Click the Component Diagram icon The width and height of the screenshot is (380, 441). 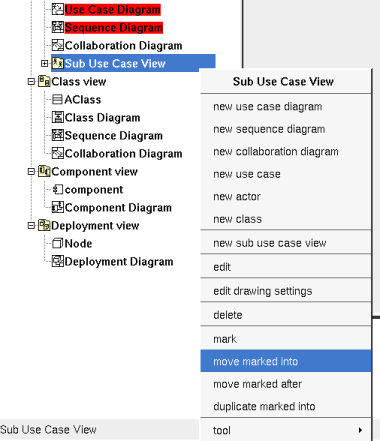pos(58,207)
